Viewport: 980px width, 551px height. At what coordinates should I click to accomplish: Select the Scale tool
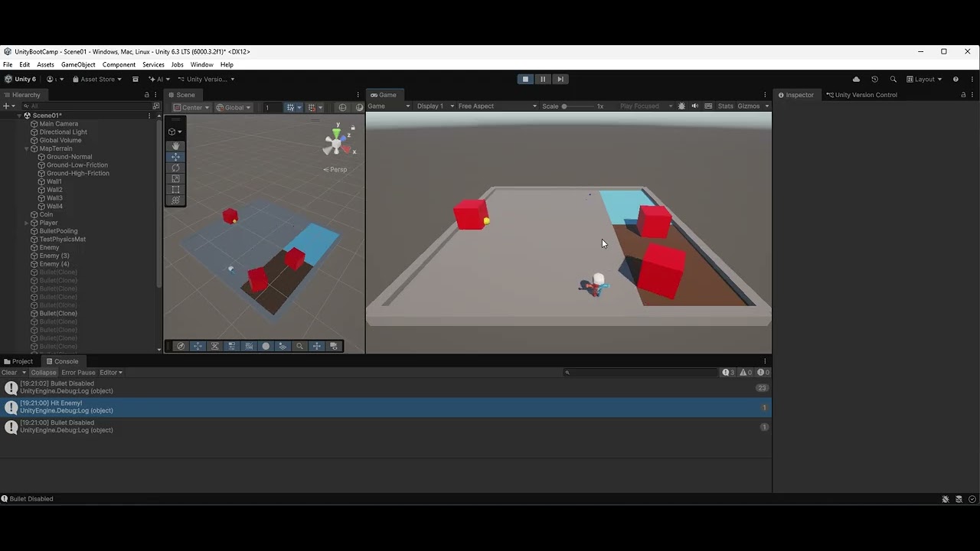175,178
